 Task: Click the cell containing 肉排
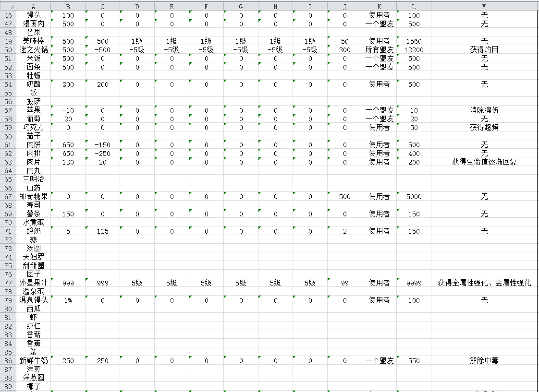pos(33,154)
